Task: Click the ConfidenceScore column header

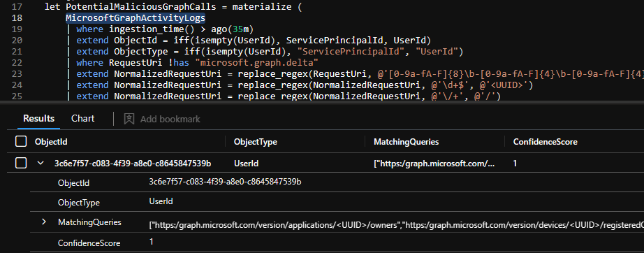Action: pyautogui.click(x=545, y=142)
